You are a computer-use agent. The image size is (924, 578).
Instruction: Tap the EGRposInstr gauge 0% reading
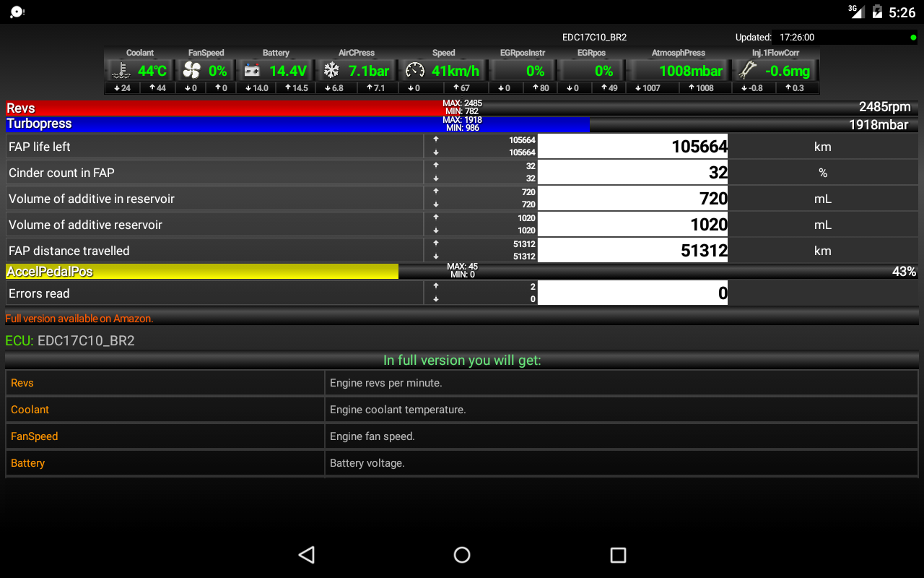tap(535, 71)
